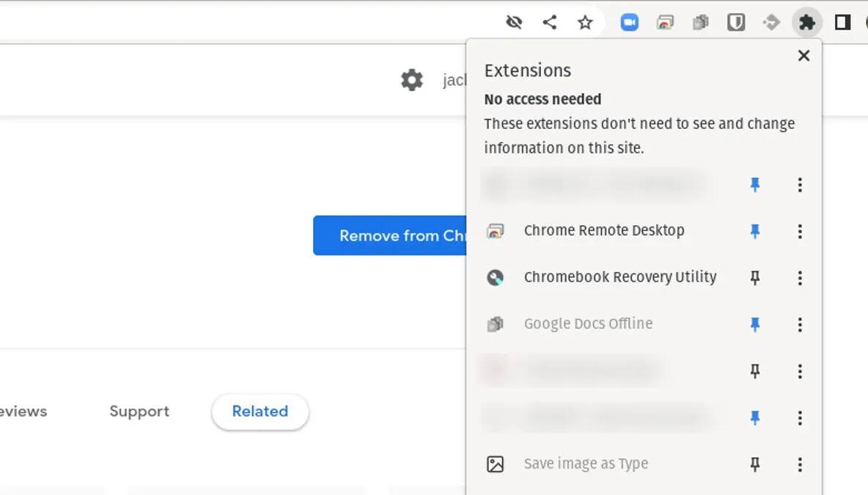Pin Chromebook Recovery Utility to the toolbar
Image resolution: width=868 pixels, height=495 pixels.
pyautogui.click(x=754, y=278)
